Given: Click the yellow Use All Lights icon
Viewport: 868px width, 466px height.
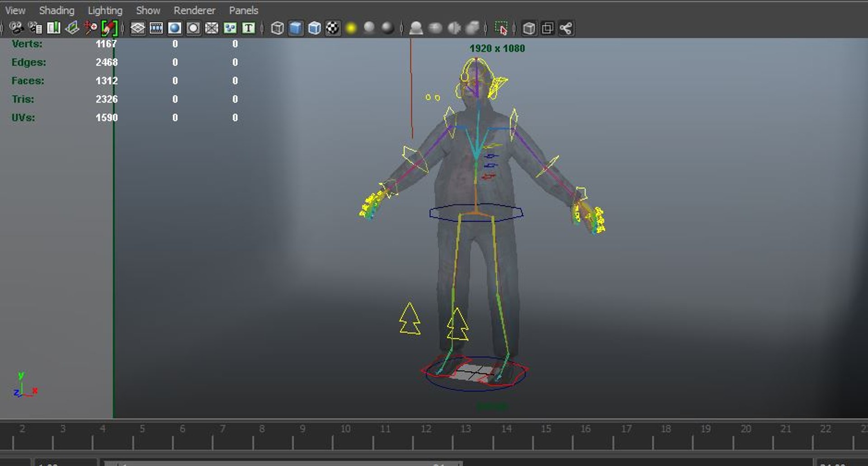Looking at the screenshot, I should (351, 28).
